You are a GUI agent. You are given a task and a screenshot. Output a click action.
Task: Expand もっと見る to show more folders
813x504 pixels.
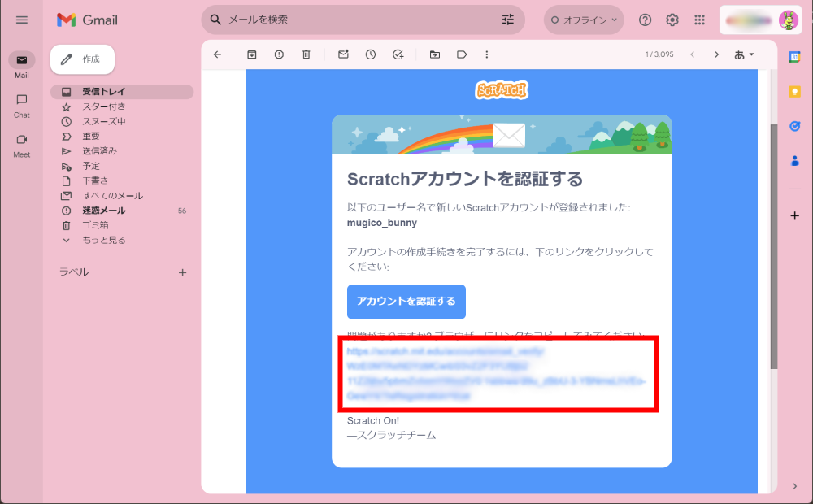pyautogui.click(x=122, y=241)
